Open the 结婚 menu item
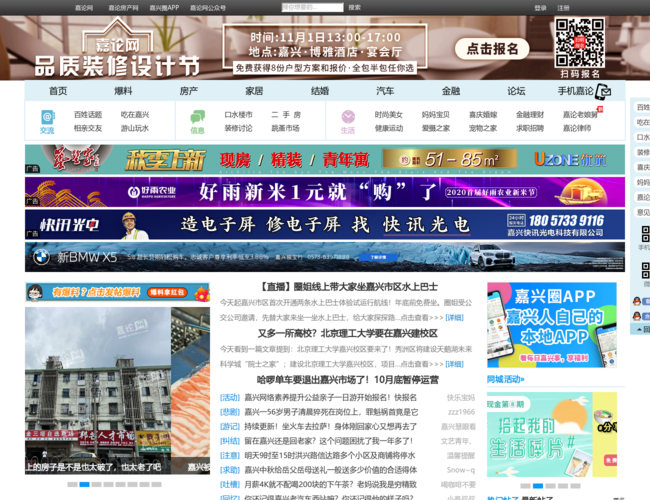The width and height of the screenshot is (650, 500). click(320, 91)
